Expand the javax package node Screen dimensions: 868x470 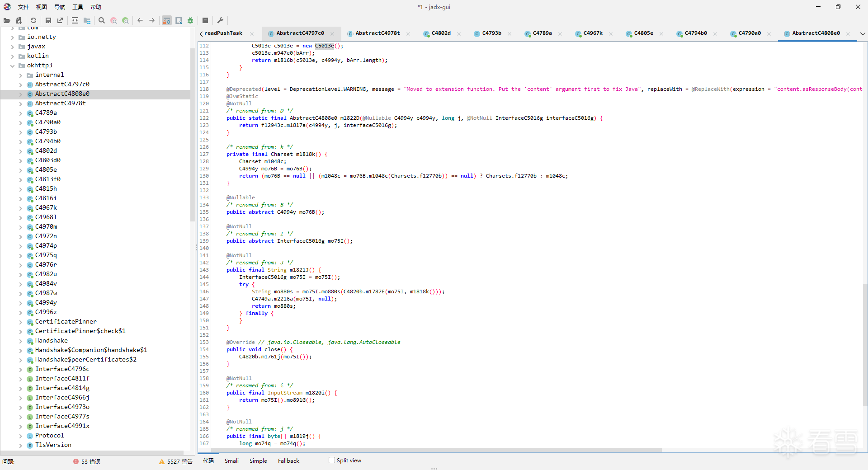[x=13, y=47]
